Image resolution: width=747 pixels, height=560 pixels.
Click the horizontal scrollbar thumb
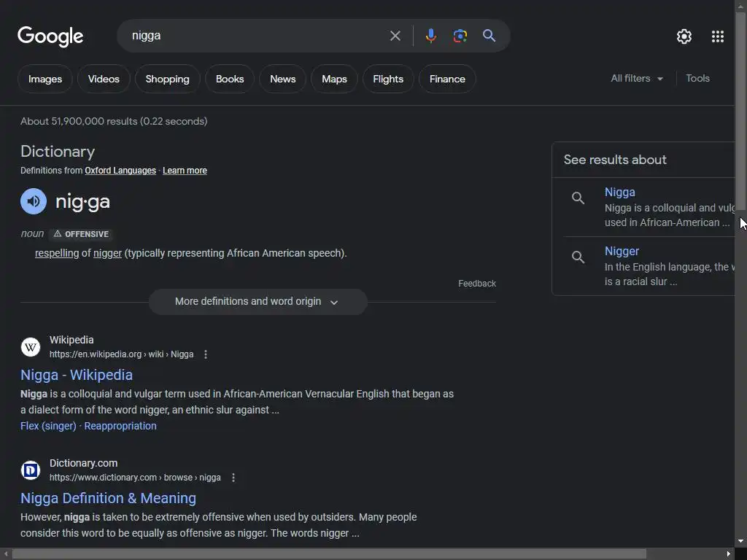pyautogui.click(x=329, y=554)
